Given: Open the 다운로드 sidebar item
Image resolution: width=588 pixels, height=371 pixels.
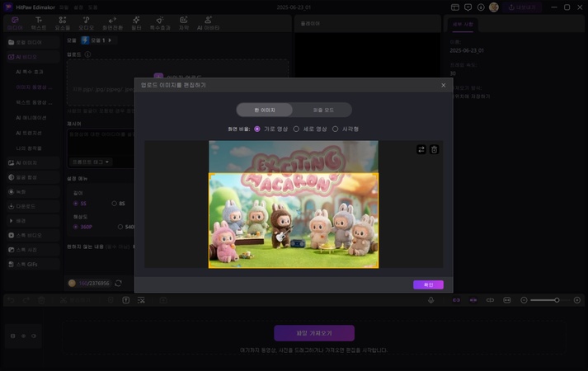Looking at the screenshot, I should pyautogui.click(x=33, y=206).
